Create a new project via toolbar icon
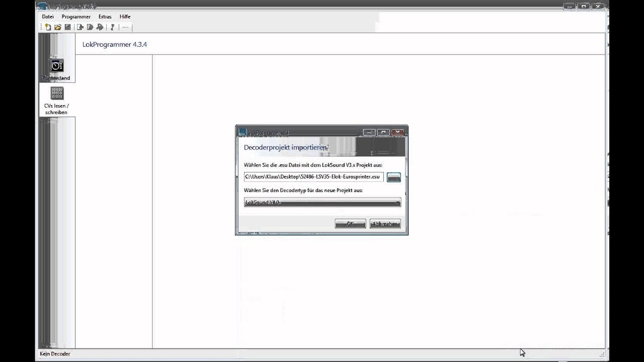 point(48,27)
